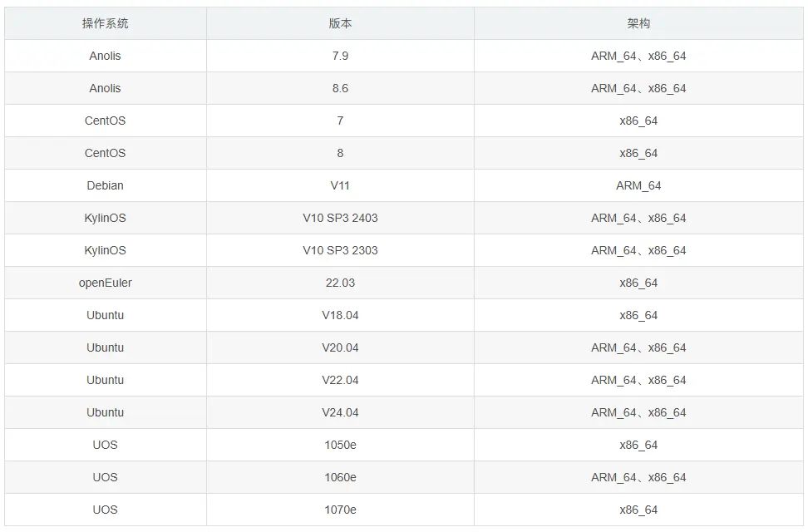Select the 1060e version cell
This screenshot has height=532, width=808.
coord(340,477)
